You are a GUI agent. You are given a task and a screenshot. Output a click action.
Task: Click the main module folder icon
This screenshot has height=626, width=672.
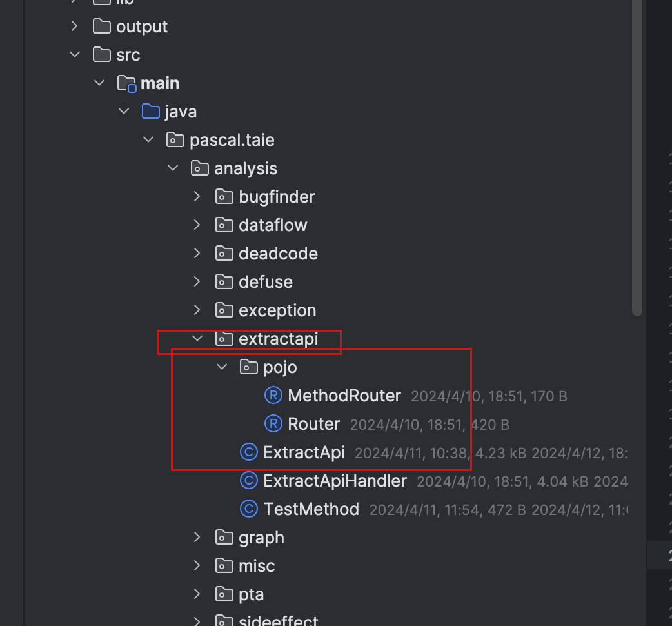[126, 83]
